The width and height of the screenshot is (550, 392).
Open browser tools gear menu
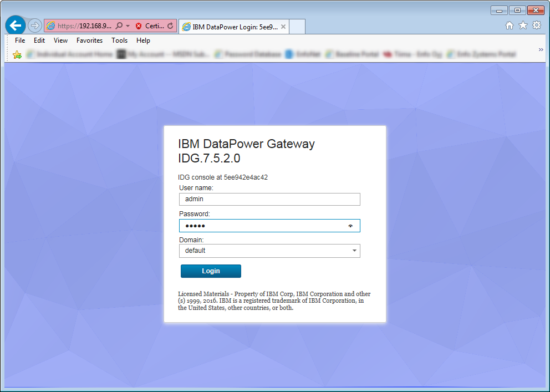(536, 25)
